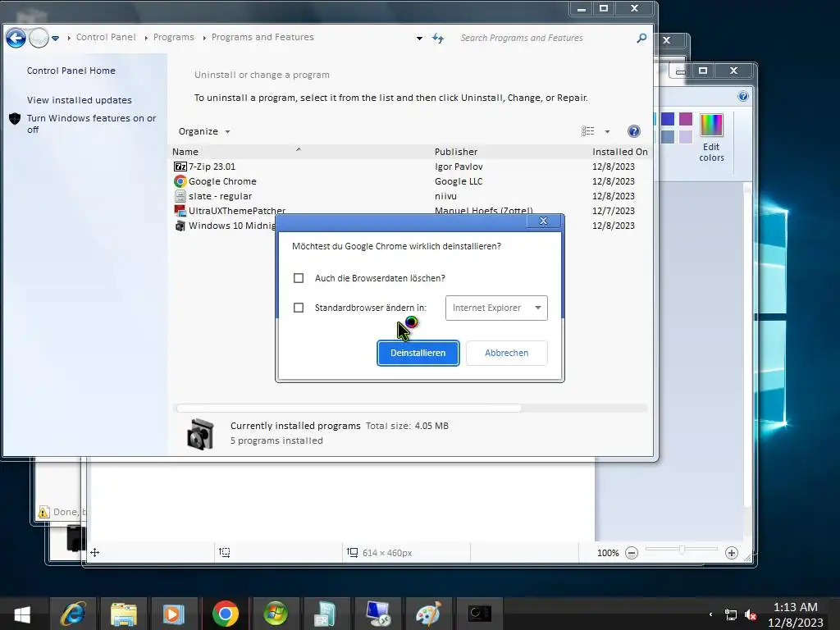Click Paint zoom slider handle
840x630 pixels.
pyautogui.click(x=682, y=550)
